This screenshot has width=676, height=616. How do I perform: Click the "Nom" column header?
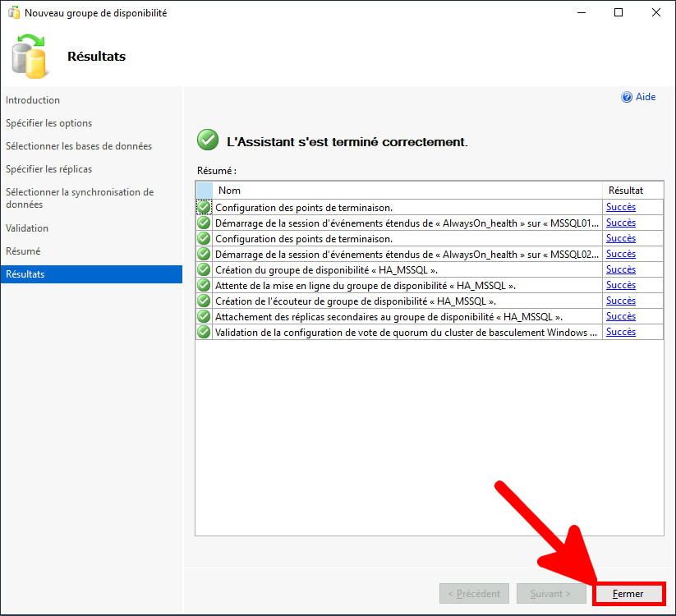(229, 190)
